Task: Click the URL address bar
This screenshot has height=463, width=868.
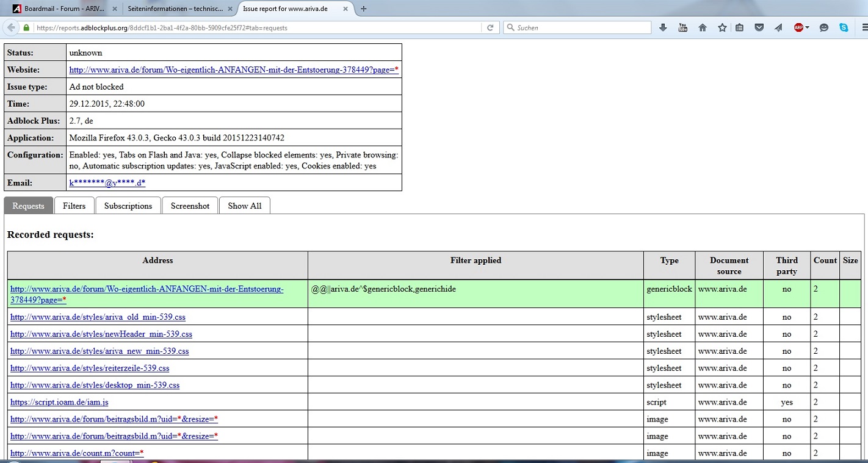Action: click(256, 27)
